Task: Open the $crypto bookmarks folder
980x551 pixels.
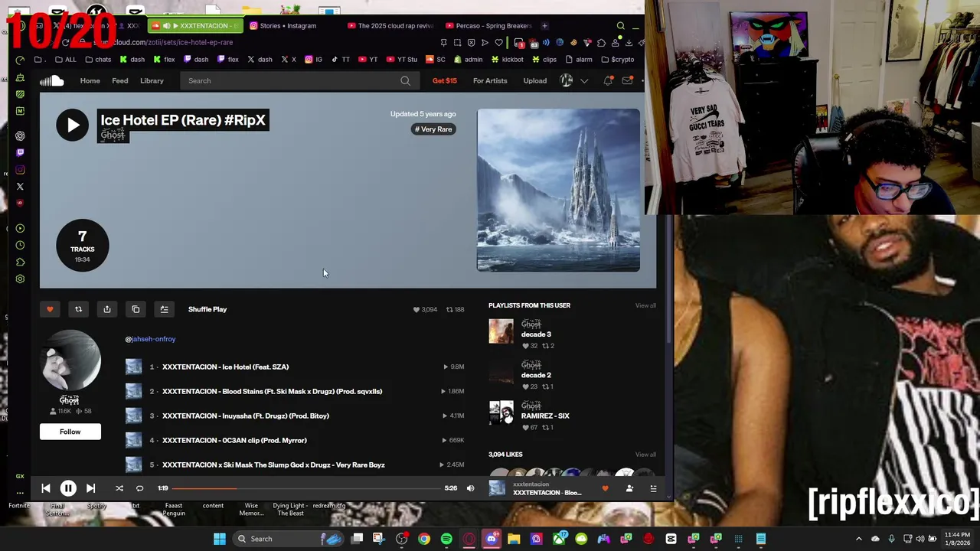Action: [x=617, y=59]
